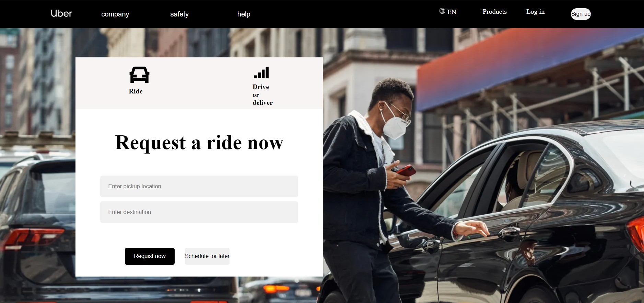Click the Request a ride now heading
Viewport: 644px width, 303px height.
click(x=199, y=143)
